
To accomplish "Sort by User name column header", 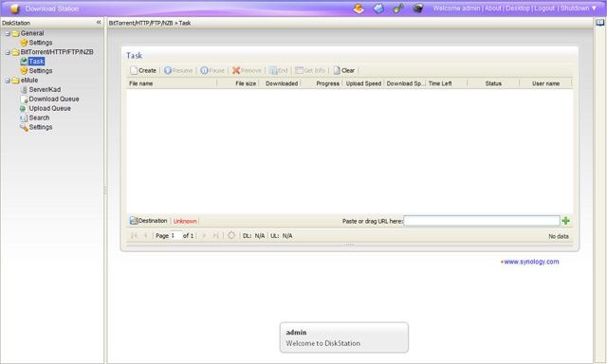I will 545,83.
